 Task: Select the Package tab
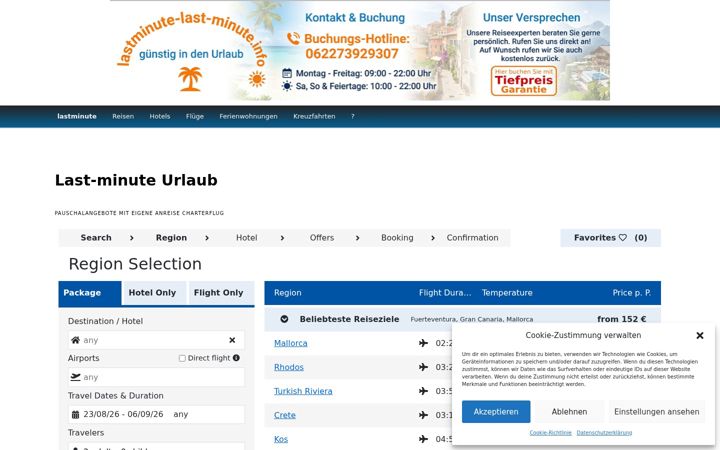pyautogui.click(x=90, y=293)
